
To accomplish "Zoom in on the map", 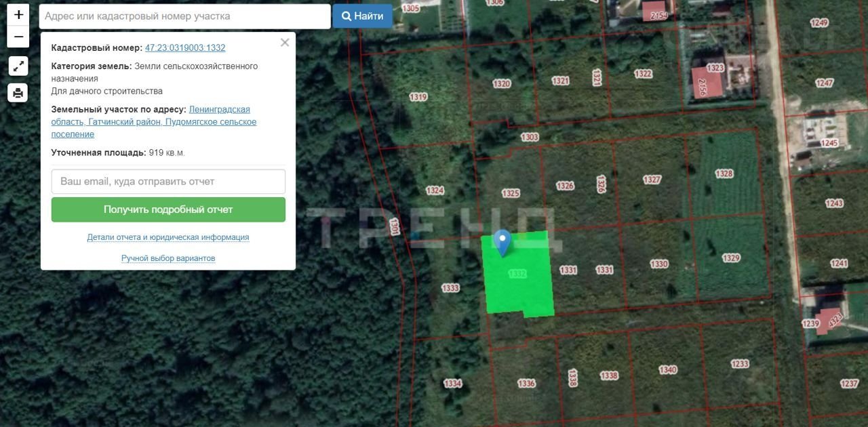I will pos(18,14).
